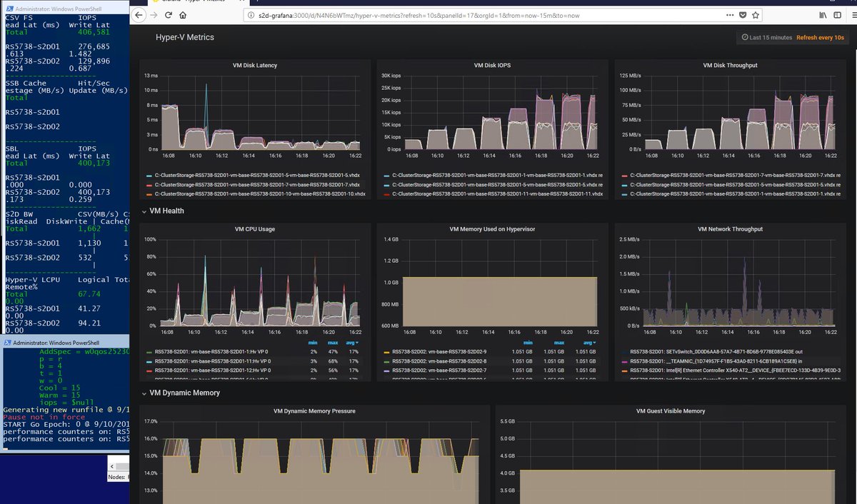Toggle memory series vm-base-RS5738-S2D02-8
Screen dimensions: 857x504
pos(439,361)
